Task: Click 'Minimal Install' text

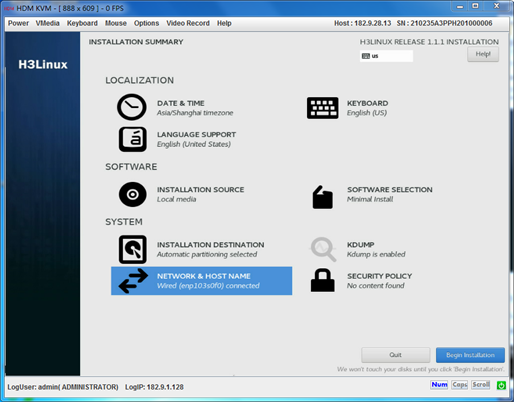Action: click(370, 199)
